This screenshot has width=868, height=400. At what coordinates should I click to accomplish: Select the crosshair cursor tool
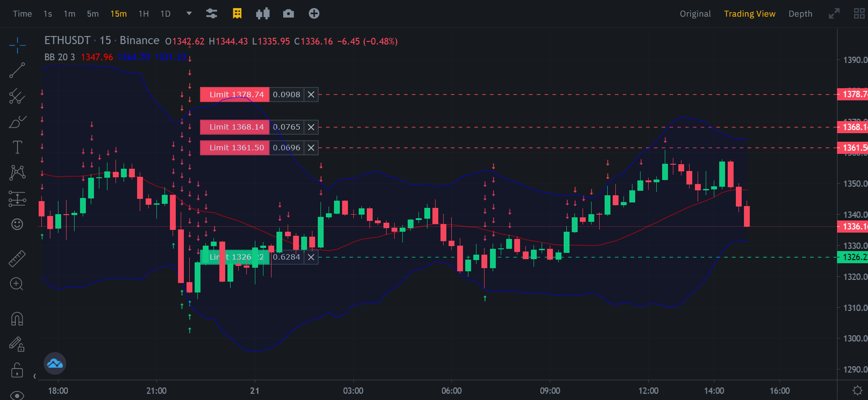click(x=17, y=45)
